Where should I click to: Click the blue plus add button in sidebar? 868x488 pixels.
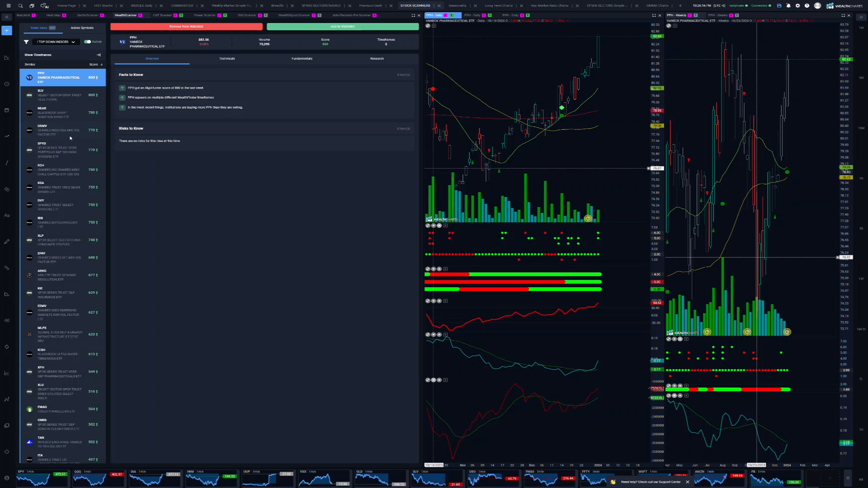[7, 30]
